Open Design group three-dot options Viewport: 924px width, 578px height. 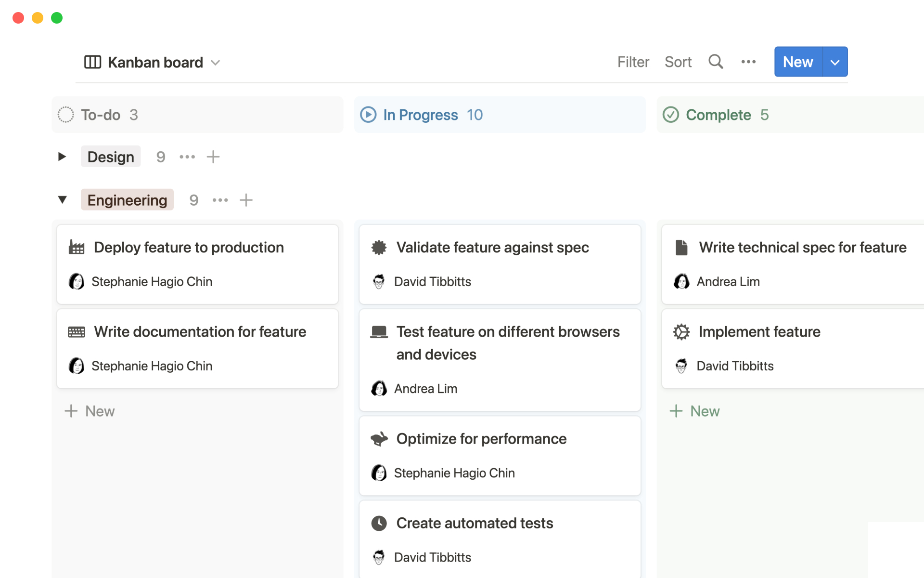pos(187,157)
